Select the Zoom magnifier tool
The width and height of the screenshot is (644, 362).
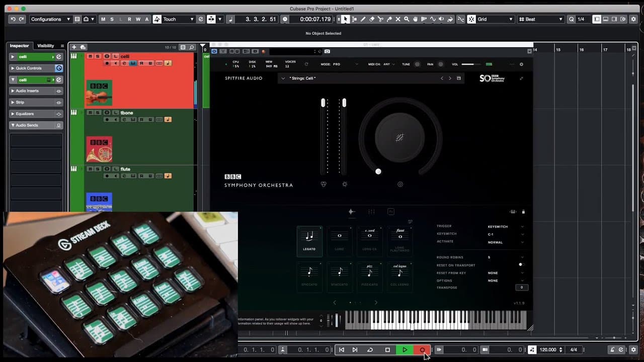tap(407, 19)
